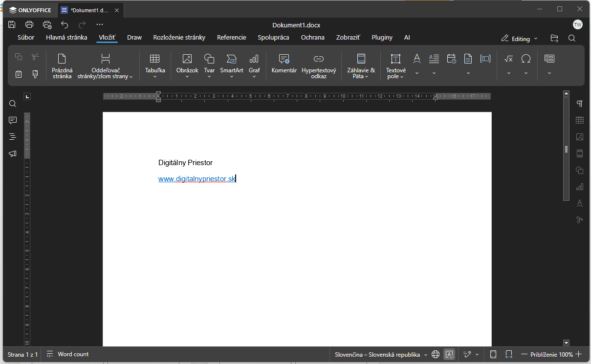Open the SmartArt insert tool
Image resolution: width=591 pixels, height=364 pixels.
pos(231,59)
